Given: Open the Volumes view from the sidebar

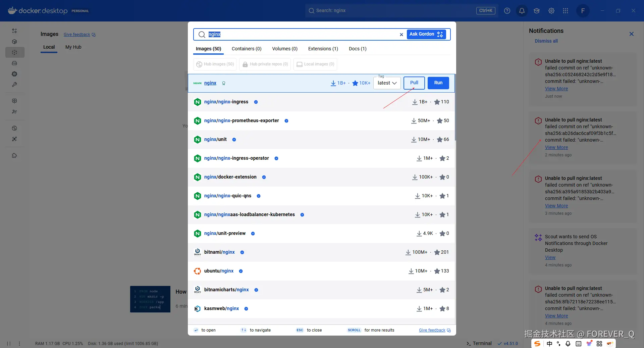Looking at the screenshot, I should point(14,63).
